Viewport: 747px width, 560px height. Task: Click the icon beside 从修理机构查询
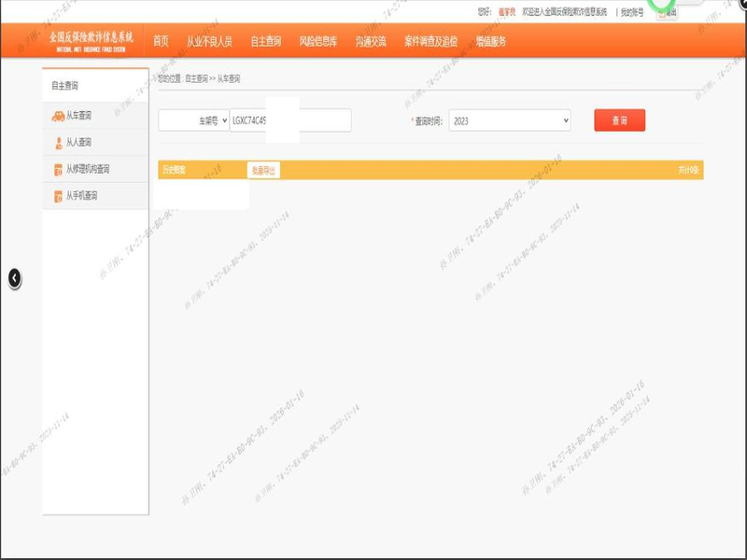pyautogui.click(x=58, y=170)
